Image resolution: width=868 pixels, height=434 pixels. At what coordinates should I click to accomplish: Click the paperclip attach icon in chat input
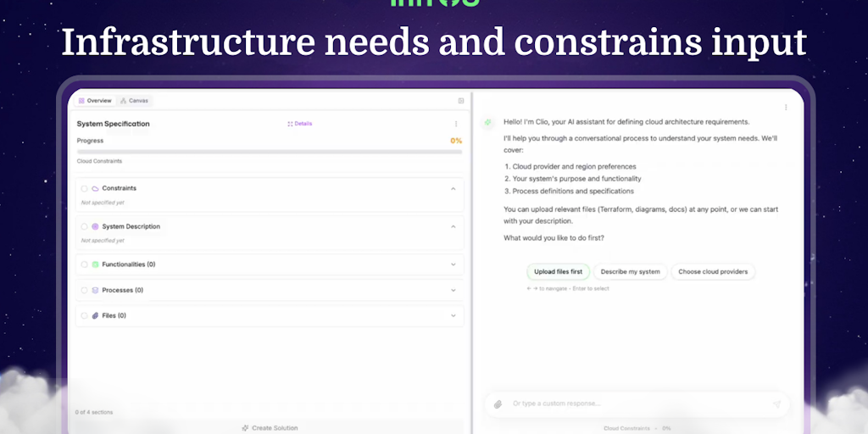tap(498, 404)
